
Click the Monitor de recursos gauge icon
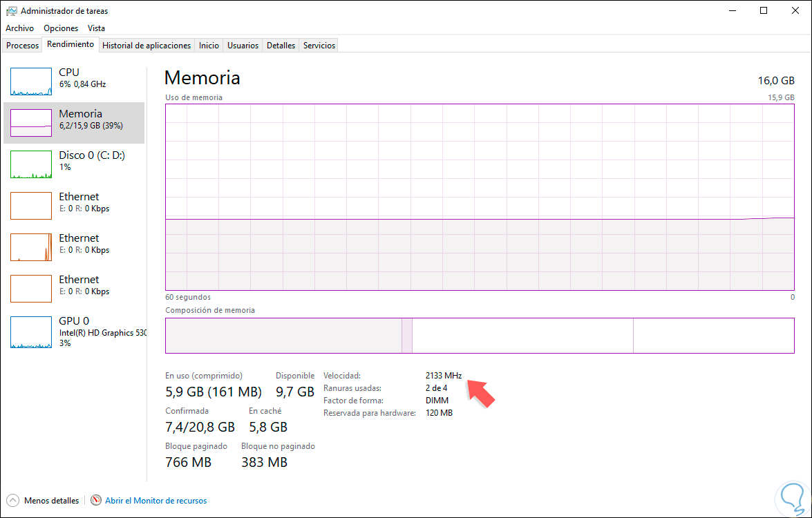coord(96,501)
